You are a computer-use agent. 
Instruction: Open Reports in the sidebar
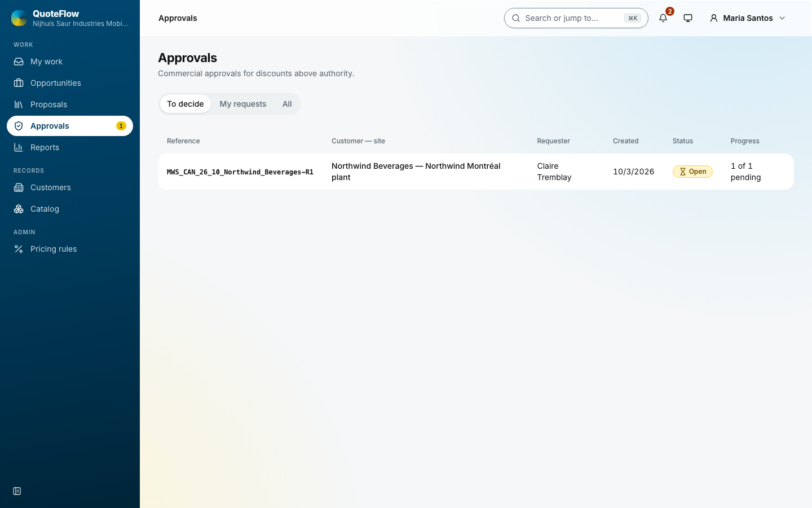(70, 147)
